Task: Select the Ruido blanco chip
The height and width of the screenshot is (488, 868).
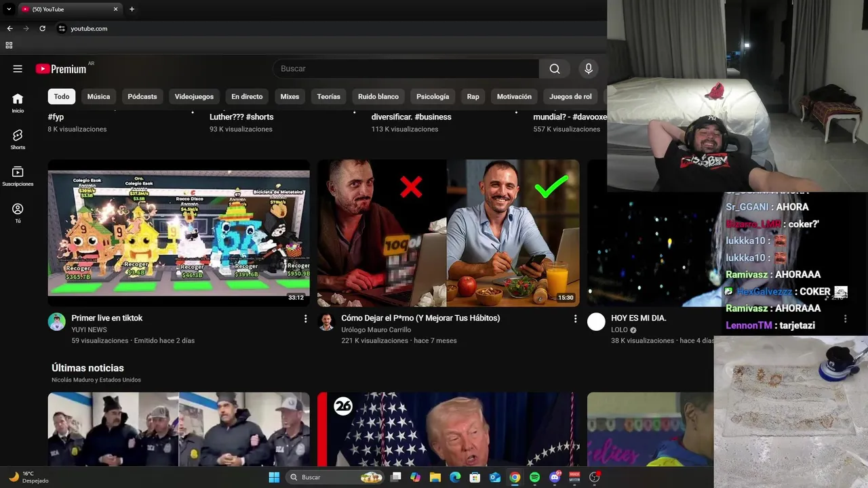Action: [x=378, y=96]
